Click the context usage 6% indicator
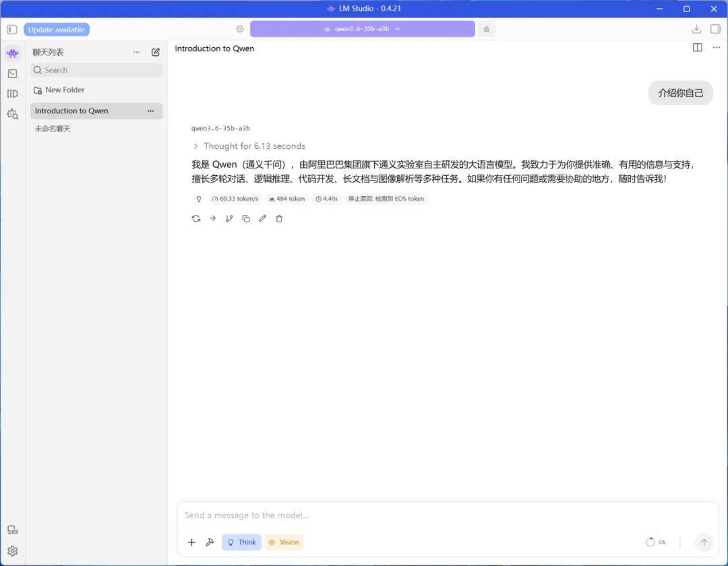 pos(656,542)
